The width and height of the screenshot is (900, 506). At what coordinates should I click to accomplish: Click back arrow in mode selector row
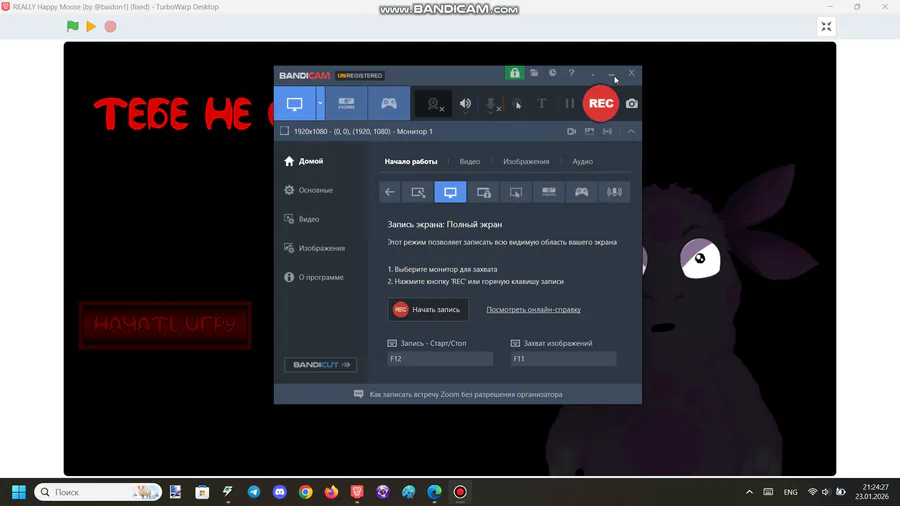(x=390, y=192)
